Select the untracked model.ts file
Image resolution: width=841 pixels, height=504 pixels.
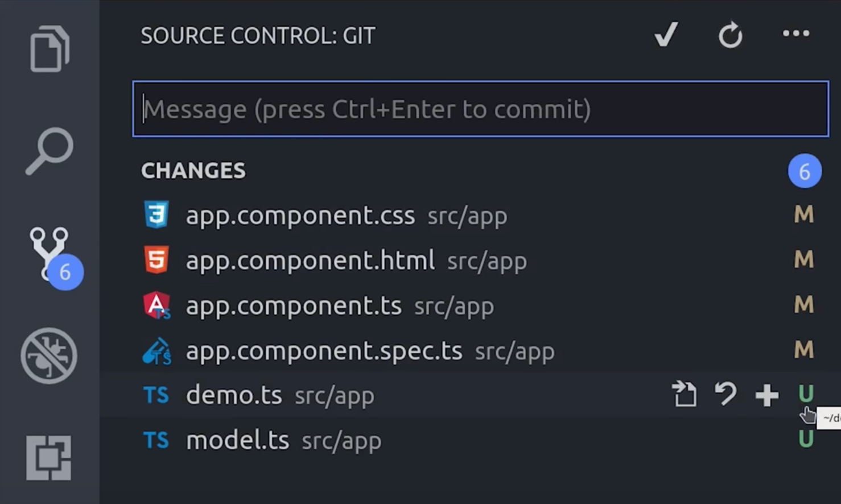point(238,440)
